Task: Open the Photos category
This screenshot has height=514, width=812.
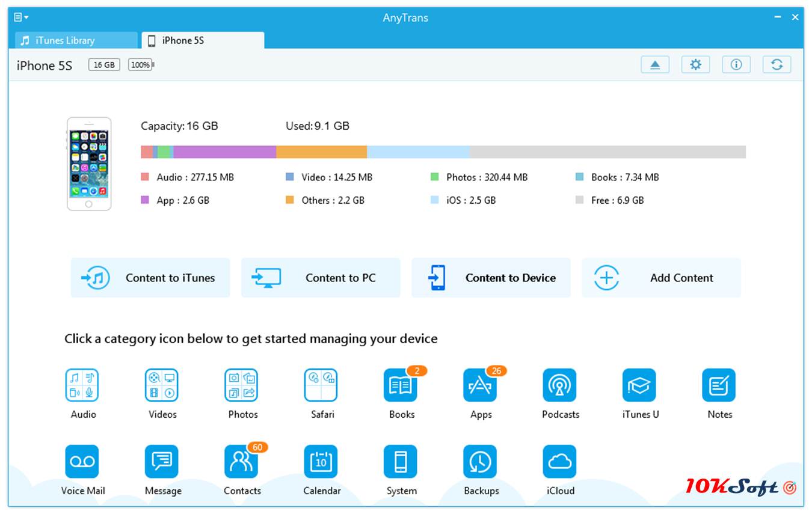Action: pos(242,385)
